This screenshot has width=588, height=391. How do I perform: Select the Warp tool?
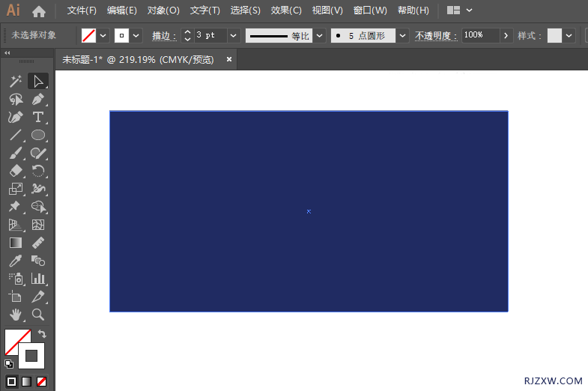[38, 189]
